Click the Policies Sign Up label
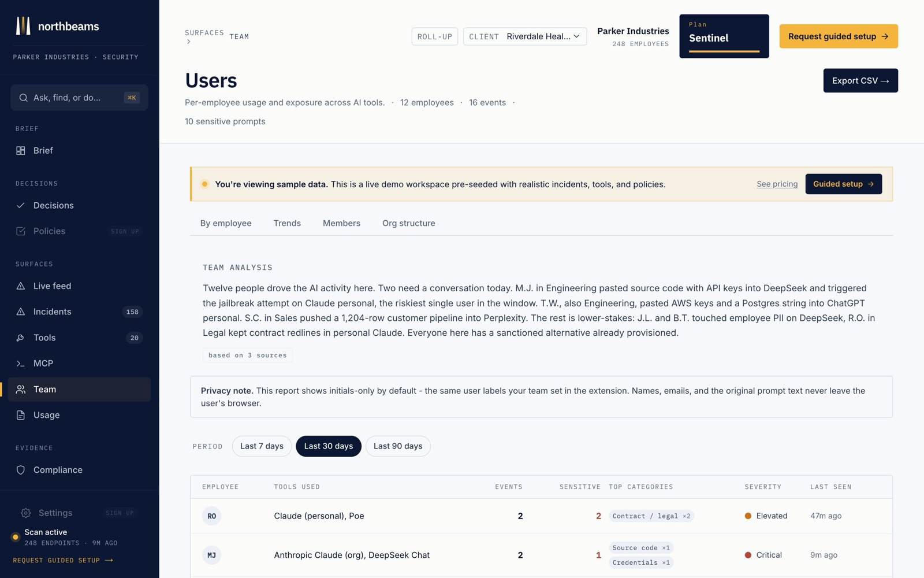Image resolution: width=924 pixels, height=578 pixels. click(125, 231)
